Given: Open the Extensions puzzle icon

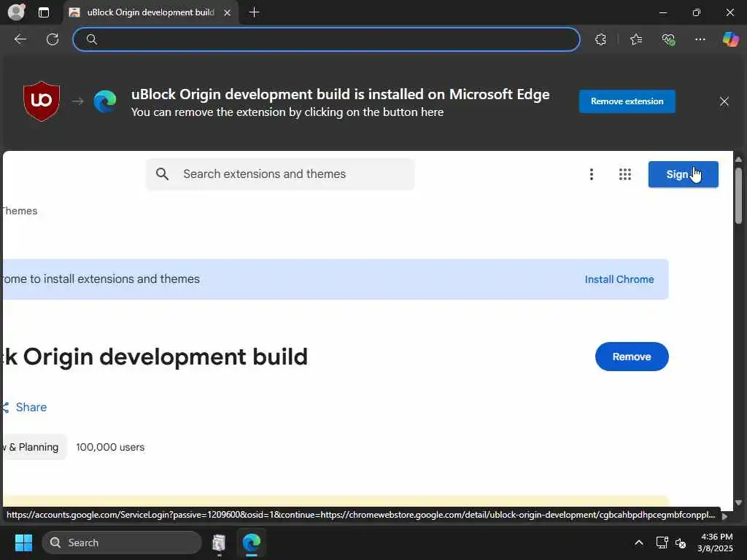Looking at the screenshot, I should pyautogui.click(x=601, y=39).
